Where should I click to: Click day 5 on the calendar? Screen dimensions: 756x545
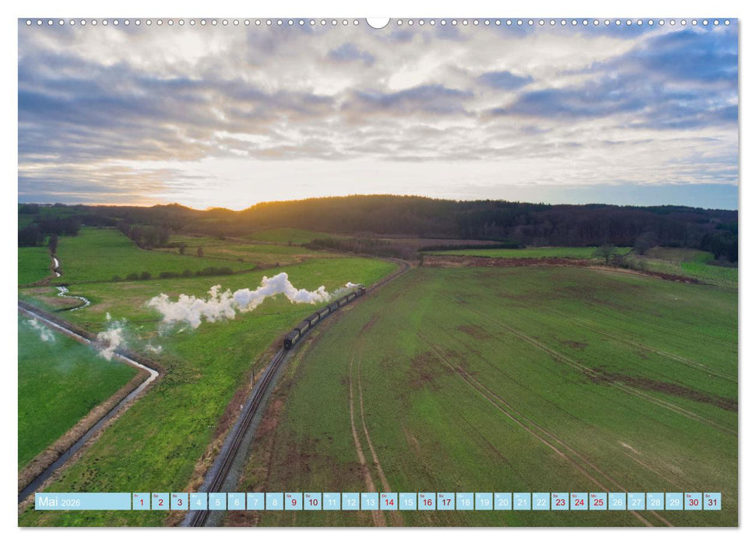pyautogui.click(x=217, y=501)
